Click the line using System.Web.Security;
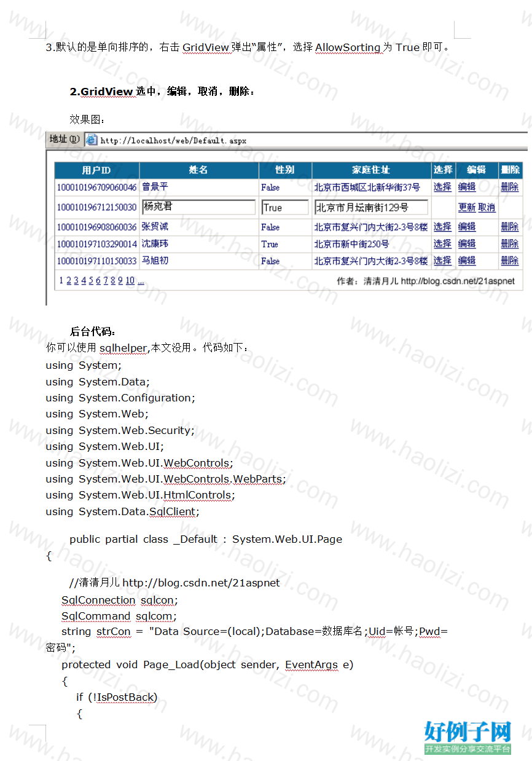This screenshot has height=761, width=532. (120, 430)
